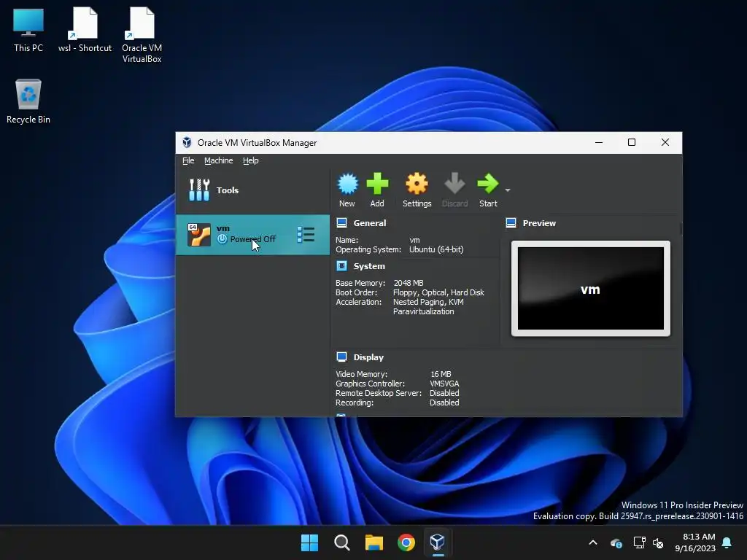Open the vm machine tools list menu icon
Screen dimensions: 747x560
pos(306,235)
